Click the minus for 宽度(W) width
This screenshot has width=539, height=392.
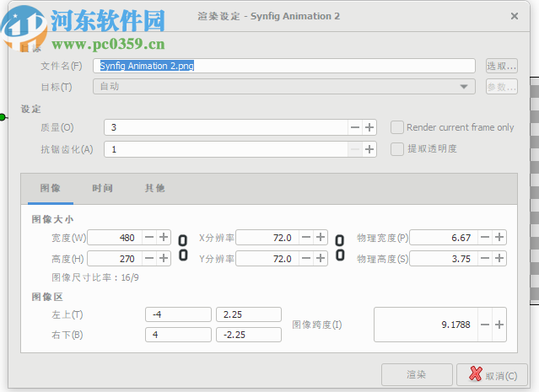(x=149, y=238)
